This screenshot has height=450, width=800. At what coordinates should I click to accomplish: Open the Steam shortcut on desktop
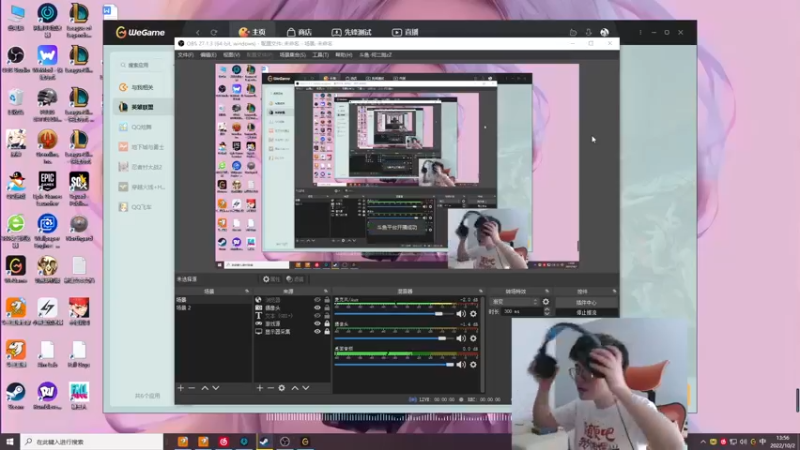tap(16, 396)
